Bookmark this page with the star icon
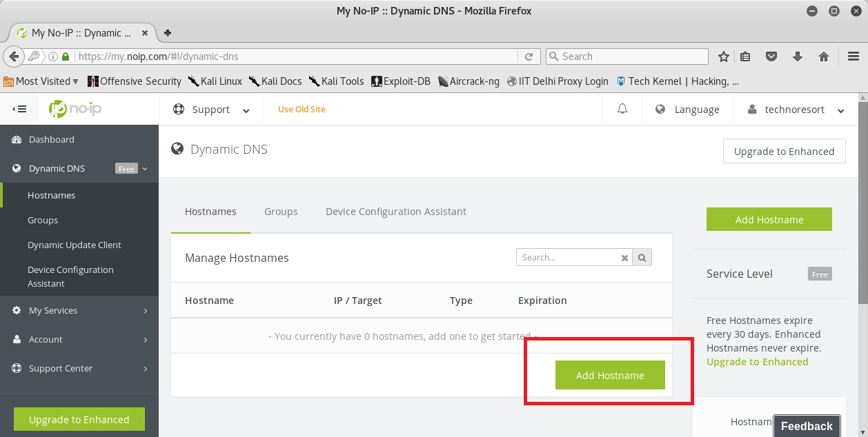Screen dimensions: 868x437 pos(723,57)
